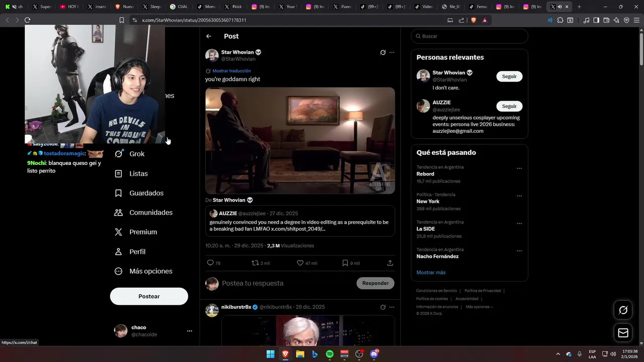Viewport: 644px width, 362px height.
Task: Open Condiciones de Servicio footer link
Action: coord(436,291)
